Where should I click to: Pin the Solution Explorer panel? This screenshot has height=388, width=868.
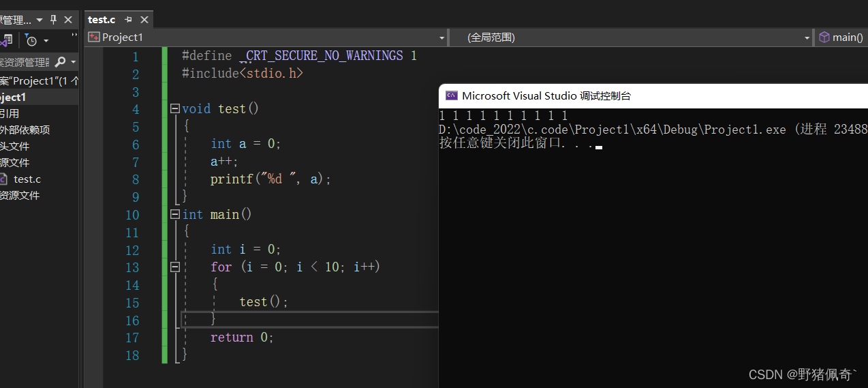[53, 20]
